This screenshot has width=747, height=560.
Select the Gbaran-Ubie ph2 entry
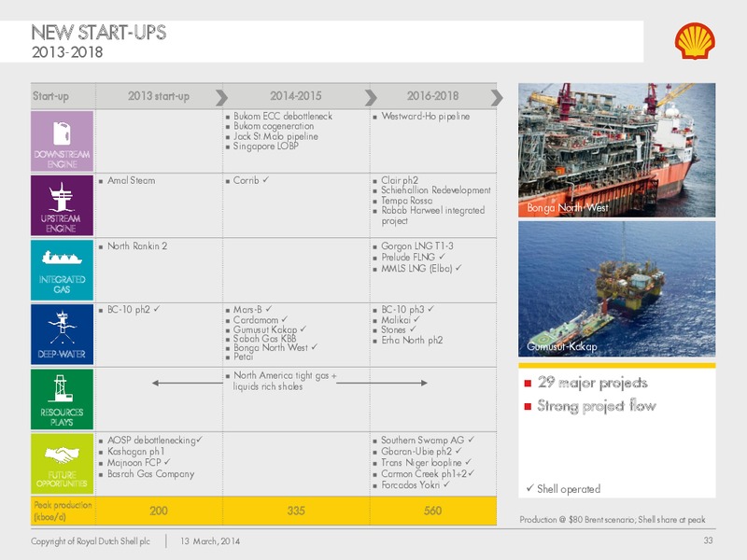click(416, 452)
